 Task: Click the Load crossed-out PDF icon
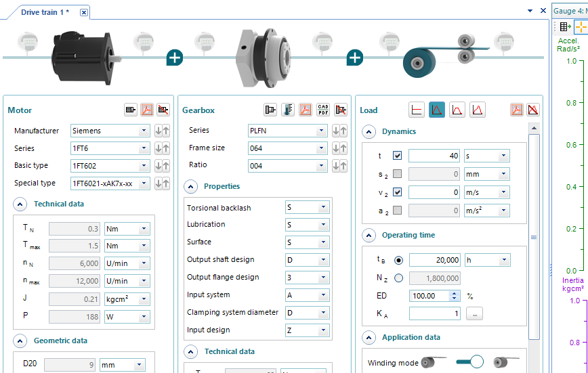pos(533,110)
